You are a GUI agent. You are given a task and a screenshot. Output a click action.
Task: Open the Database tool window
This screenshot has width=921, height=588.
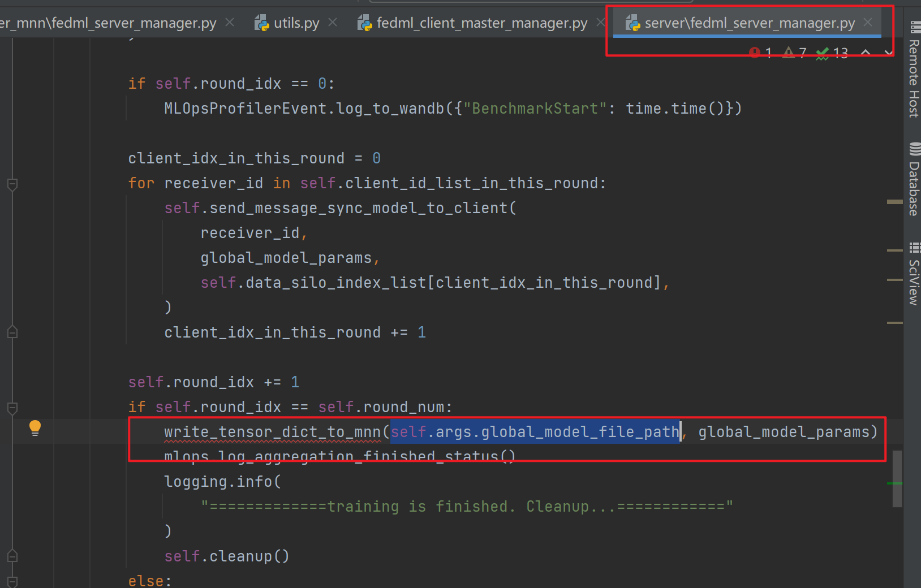click(x=913, y=181)
